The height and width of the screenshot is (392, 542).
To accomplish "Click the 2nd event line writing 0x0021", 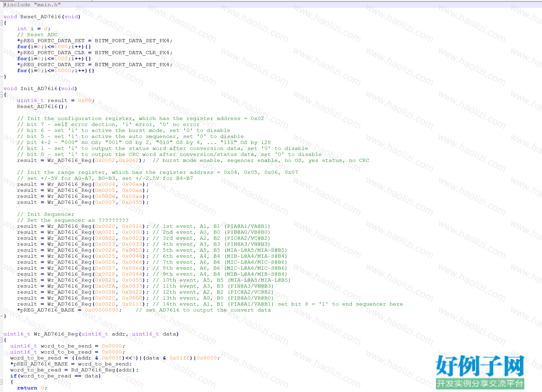I will pyautogui.click(x=144, y=232).
